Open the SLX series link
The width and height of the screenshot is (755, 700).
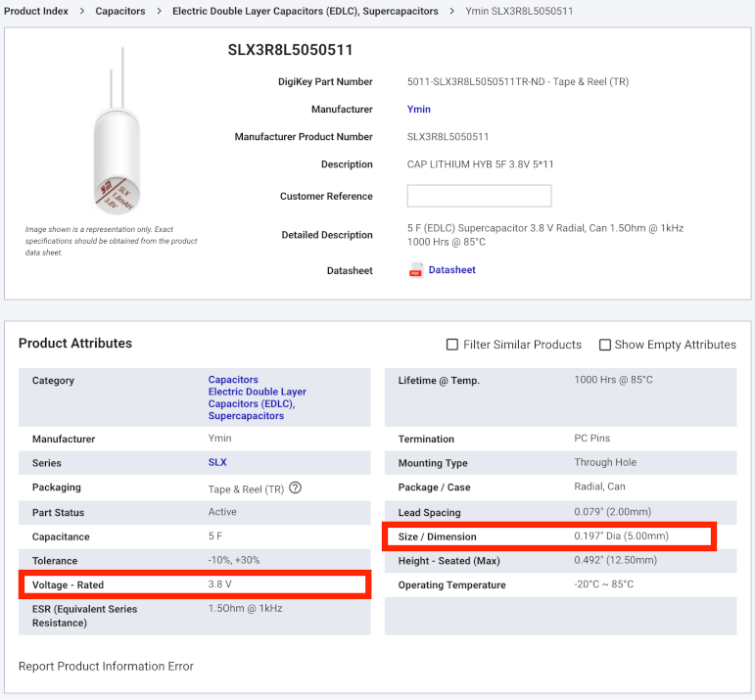(217, 462)
